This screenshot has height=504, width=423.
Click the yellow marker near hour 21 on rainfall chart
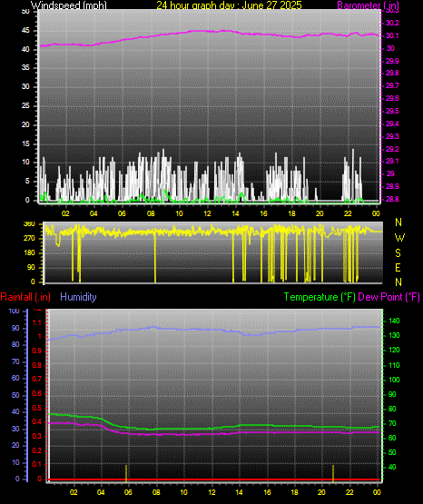pos(333,473)
